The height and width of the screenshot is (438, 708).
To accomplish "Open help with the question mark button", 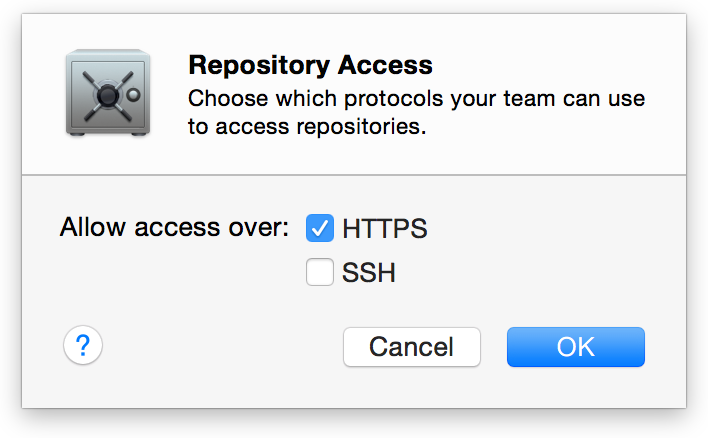I will [x=83, y=346].
